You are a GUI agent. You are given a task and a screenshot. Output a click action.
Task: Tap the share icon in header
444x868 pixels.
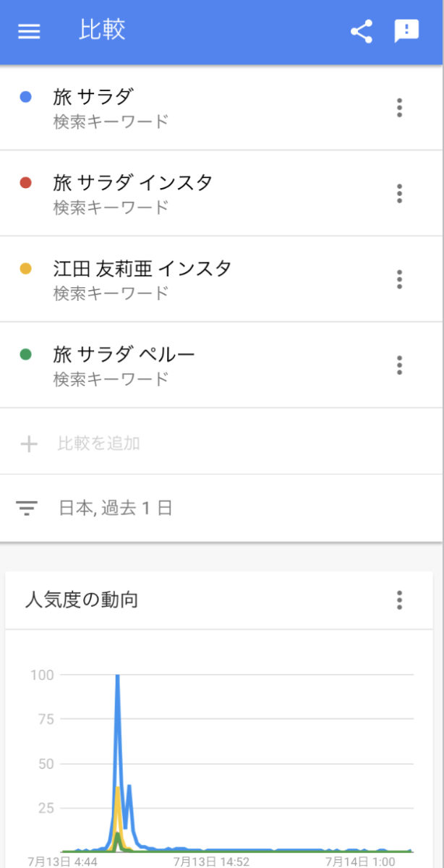point(362,32)
